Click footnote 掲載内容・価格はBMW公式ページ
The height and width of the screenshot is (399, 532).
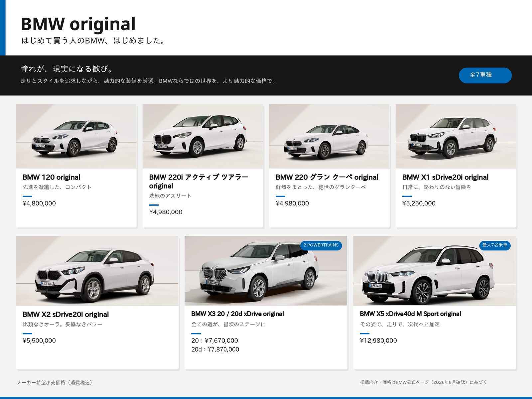click(x=424, y=382)
